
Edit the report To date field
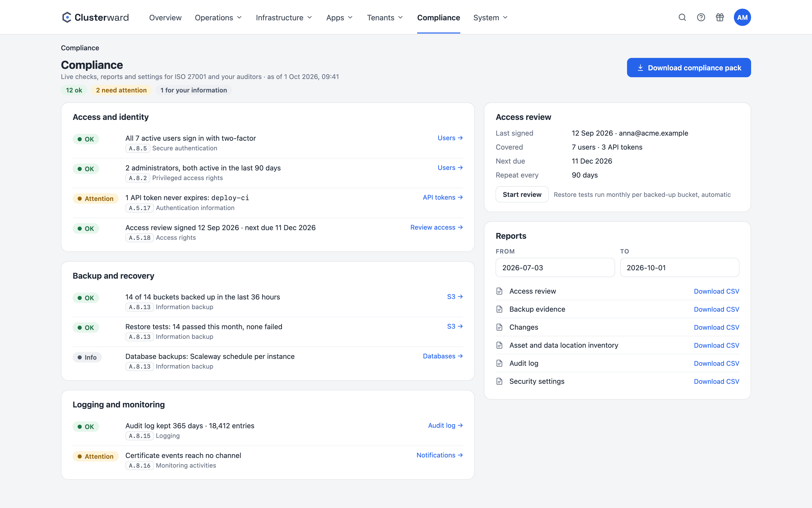(x=680, y=268)
